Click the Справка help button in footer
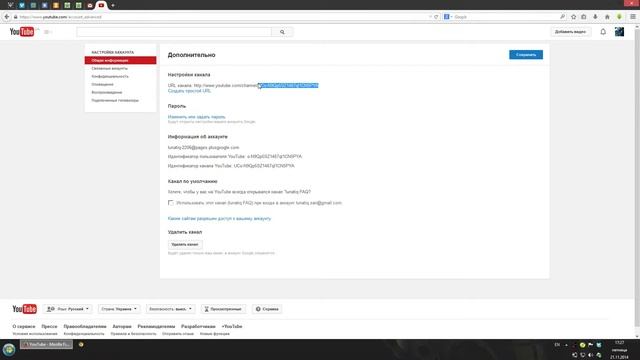The width and height of the screenshot is (640, 360). 267,309
